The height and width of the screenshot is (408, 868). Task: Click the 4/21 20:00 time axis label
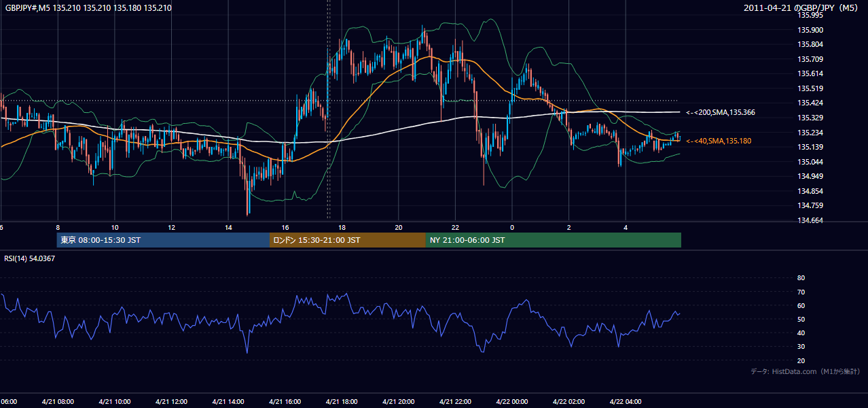pos(399,402)
